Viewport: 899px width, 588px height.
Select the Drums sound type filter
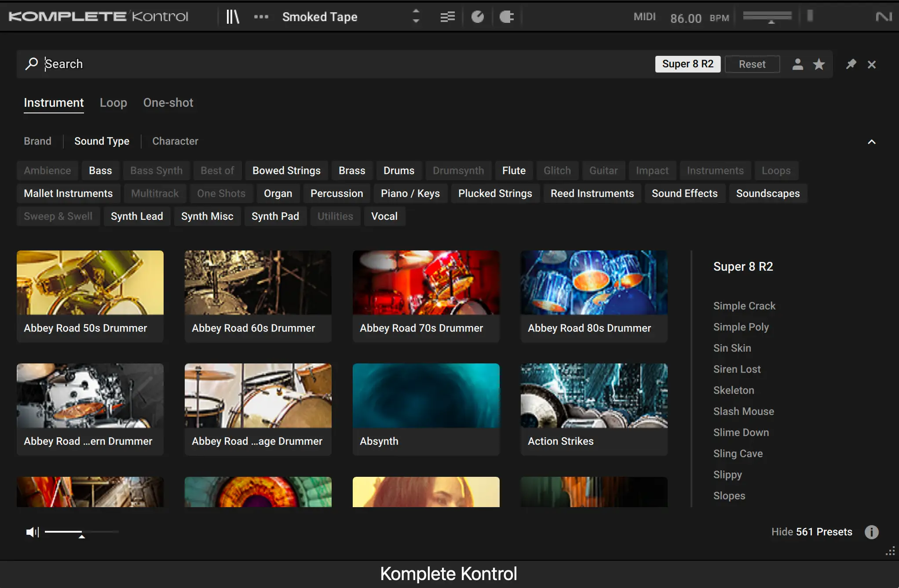[398, 170]
